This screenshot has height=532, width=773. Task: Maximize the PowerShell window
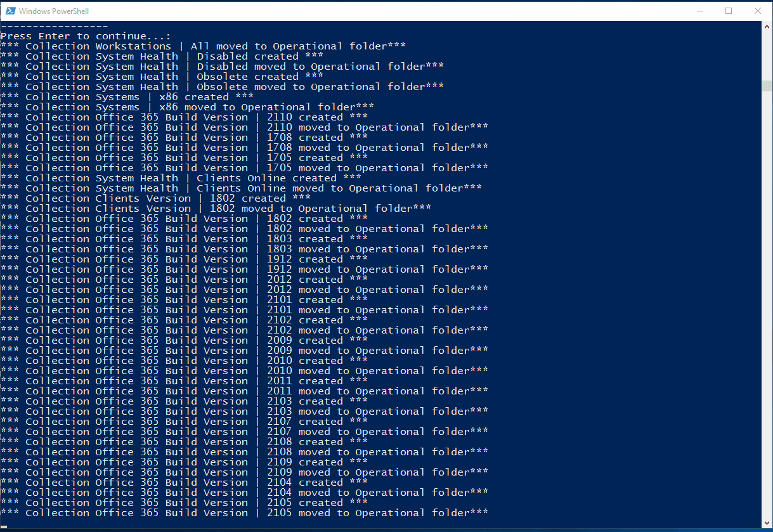729,11
